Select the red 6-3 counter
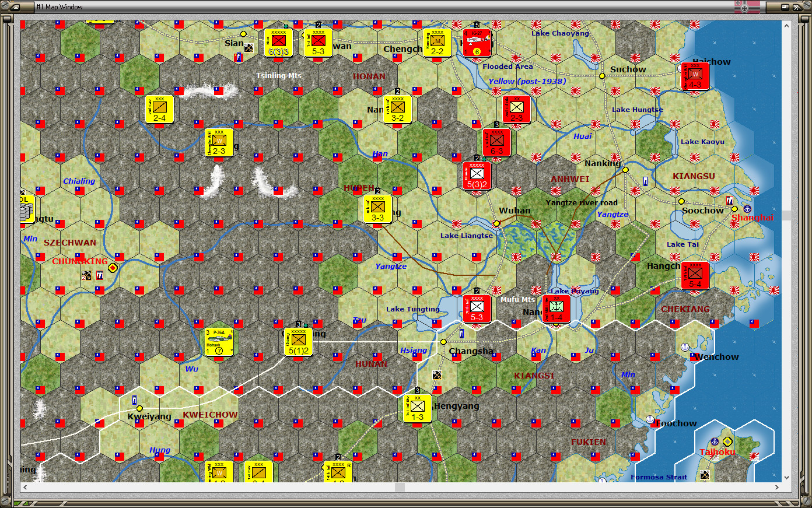Image resolution: width=812 pixels, height=508 pixels. [497, 142]
